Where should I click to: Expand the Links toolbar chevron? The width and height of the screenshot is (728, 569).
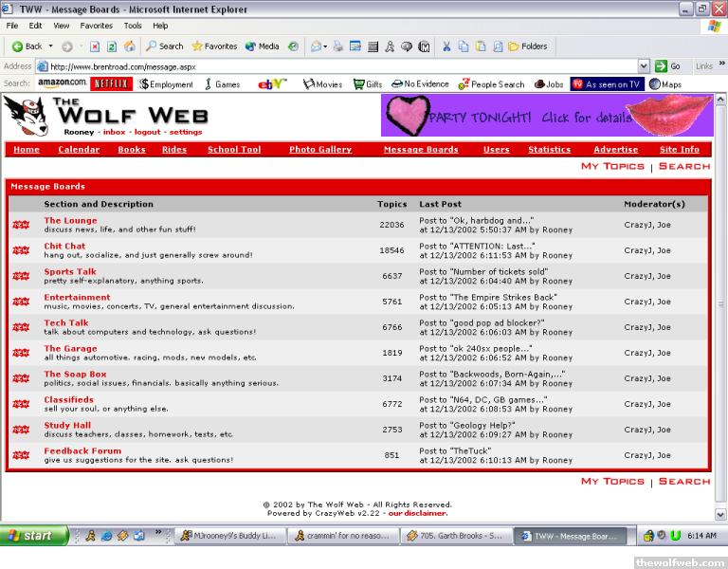click(x=720, y=66)
